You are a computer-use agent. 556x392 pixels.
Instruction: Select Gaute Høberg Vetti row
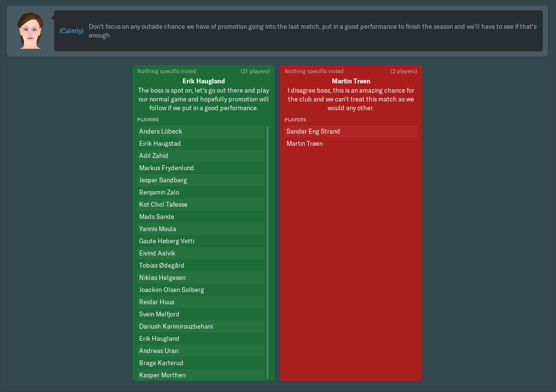167,241
